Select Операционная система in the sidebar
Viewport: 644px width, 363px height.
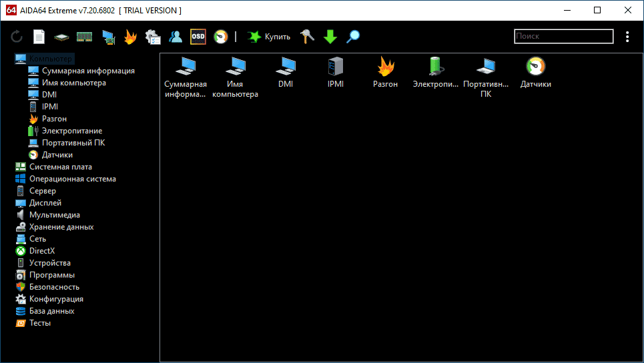pos(72,179)
